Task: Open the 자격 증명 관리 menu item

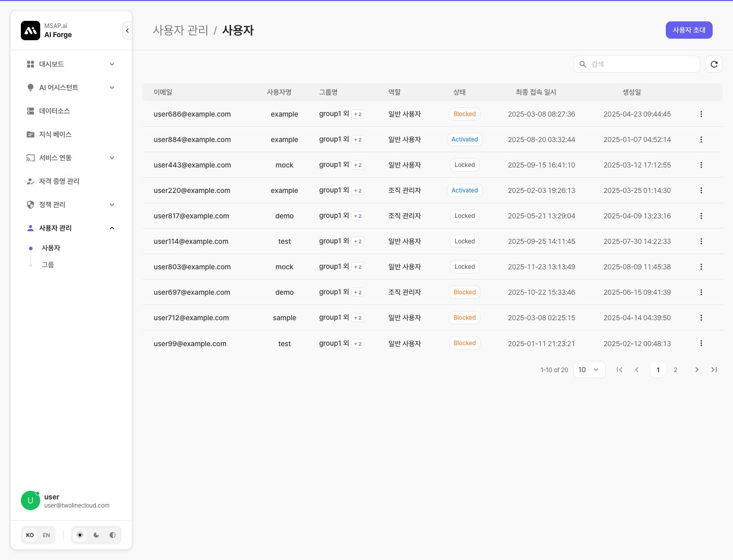Action: [x=71, y=181]
